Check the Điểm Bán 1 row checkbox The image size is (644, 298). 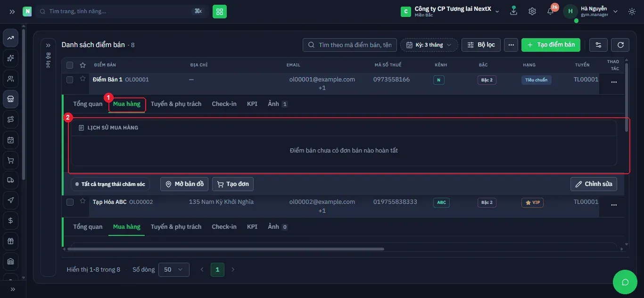click(x=70, y=80)
